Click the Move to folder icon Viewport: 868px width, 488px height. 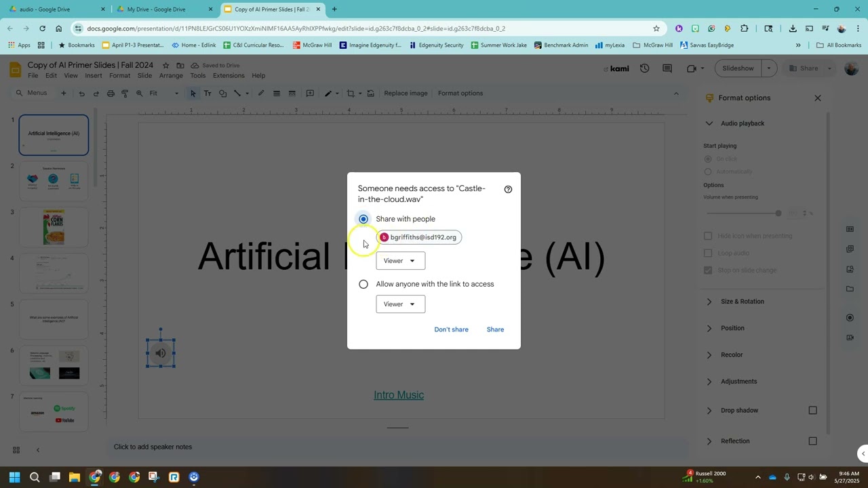click(181, 66)
